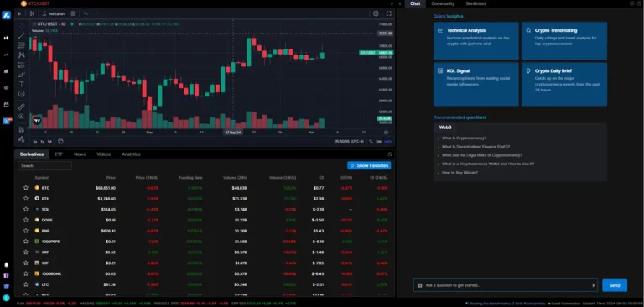Favorite DOGE with its star

tap(26, 220)
